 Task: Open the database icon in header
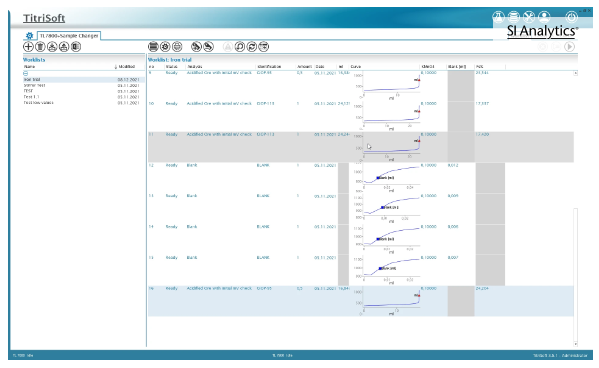[513, 17]
